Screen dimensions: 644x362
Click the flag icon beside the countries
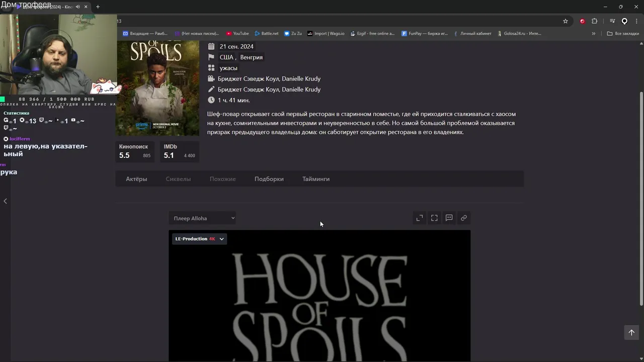tap(211, 57)
